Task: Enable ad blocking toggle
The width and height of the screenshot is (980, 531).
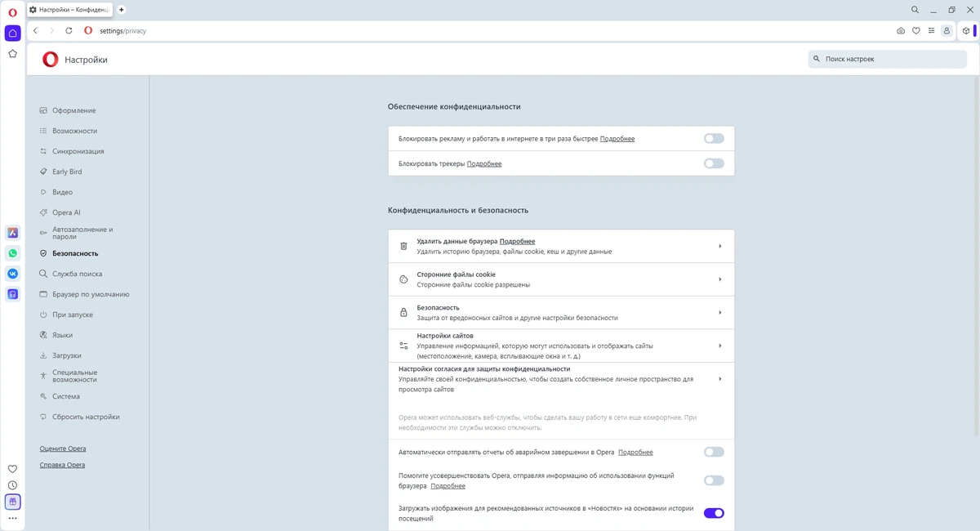Action: click(714, 139)
